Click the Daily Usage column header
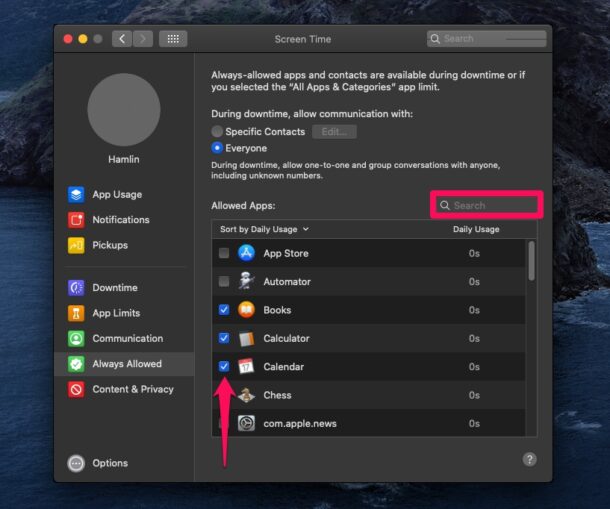 (476, 229)
